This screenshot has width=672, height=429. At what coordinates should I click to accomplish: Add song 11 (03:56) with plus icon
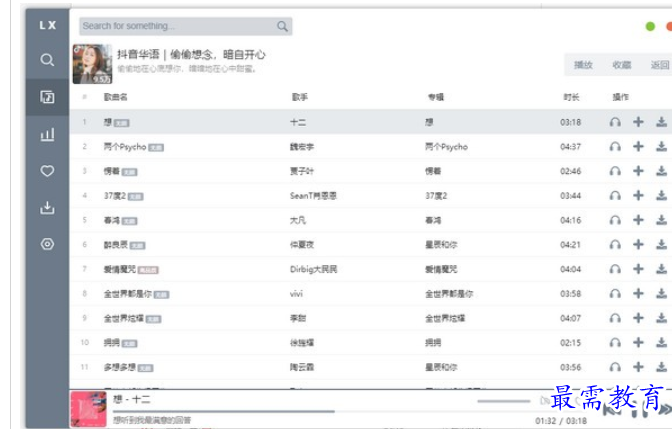pos(638,367)
